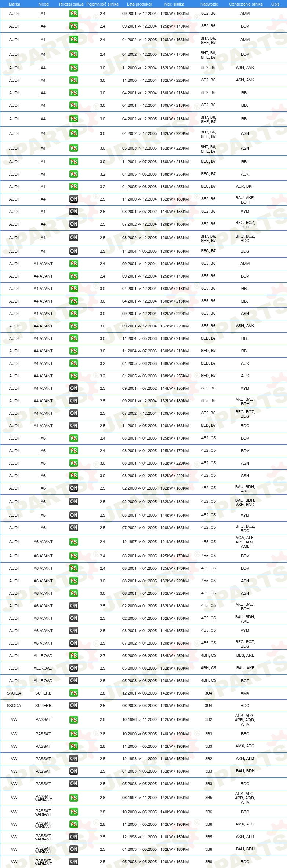Viewport: 287px width, 868px height.
Task: Click diesel ON icon in Passat Variant 3B6 BDG row
Action: pyautogui.click(x=73, y=861)
